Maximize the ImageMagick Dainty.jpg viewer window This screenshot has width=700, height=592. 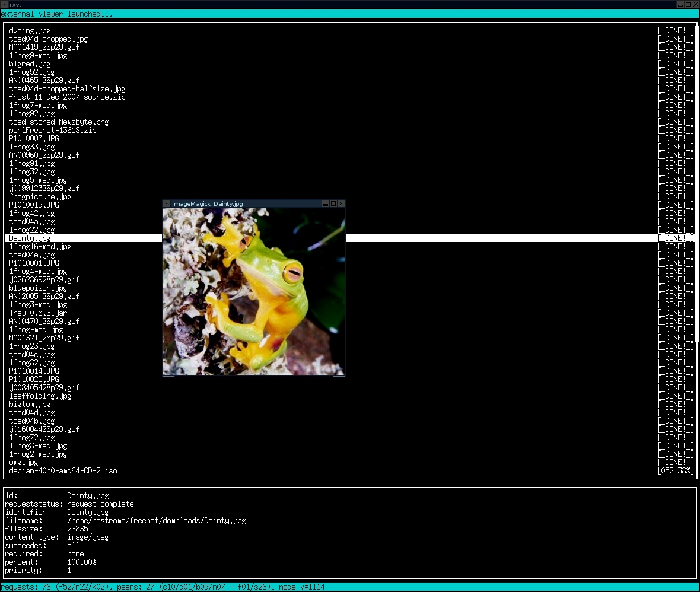[x=333, y=203]
